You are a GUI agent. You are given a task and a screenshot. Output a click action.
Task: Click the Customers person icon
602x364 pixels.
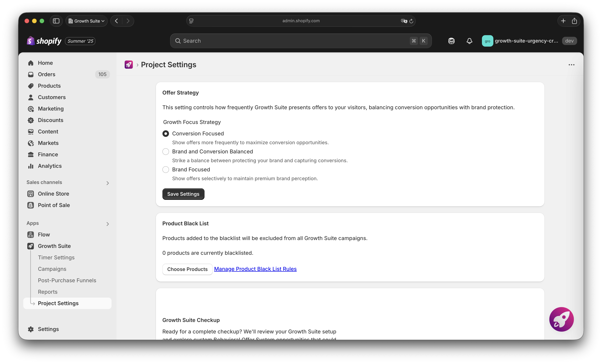coord(31,97)
